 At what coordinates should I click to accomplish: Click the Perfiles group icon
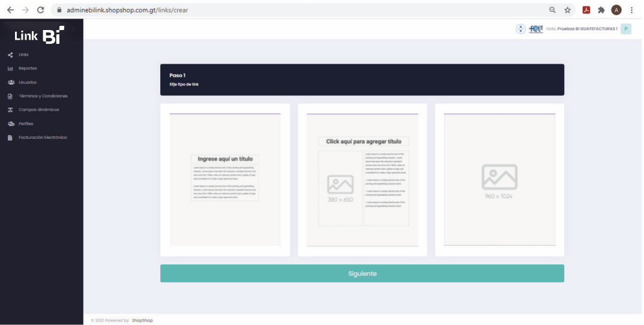(x=11, y=124)
